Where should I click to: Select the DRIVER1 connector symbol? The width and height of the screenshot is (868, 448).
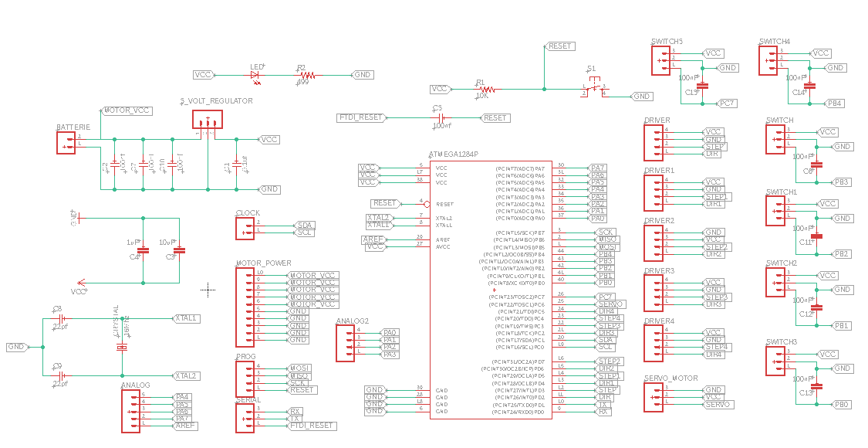pyautogui.click(x=654, y=193)
